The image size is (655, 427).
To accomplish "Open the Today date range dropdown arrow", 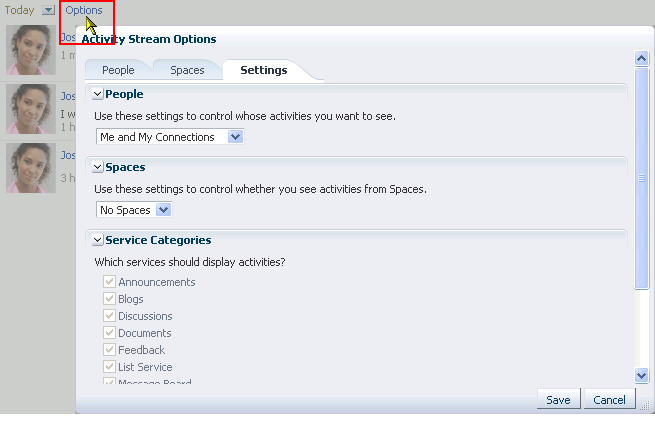I will 48,10.
